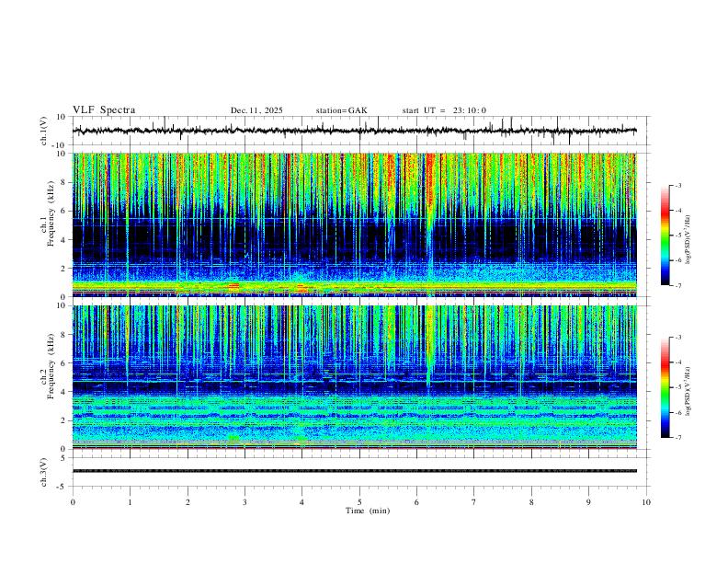This screenshot has height=563, width=728.
Task: Select the "ch.3(V)" axis label
Action: tap(44, 472)
